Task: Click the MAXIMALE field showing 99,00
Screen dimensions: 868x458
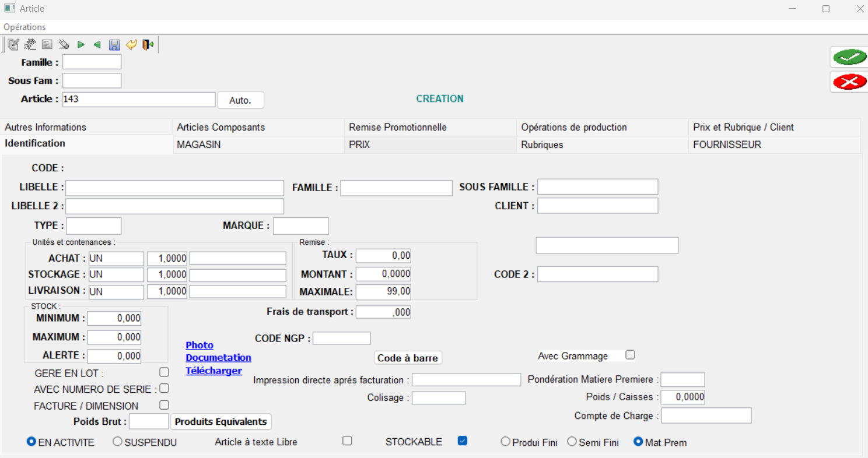Action: 384,291
